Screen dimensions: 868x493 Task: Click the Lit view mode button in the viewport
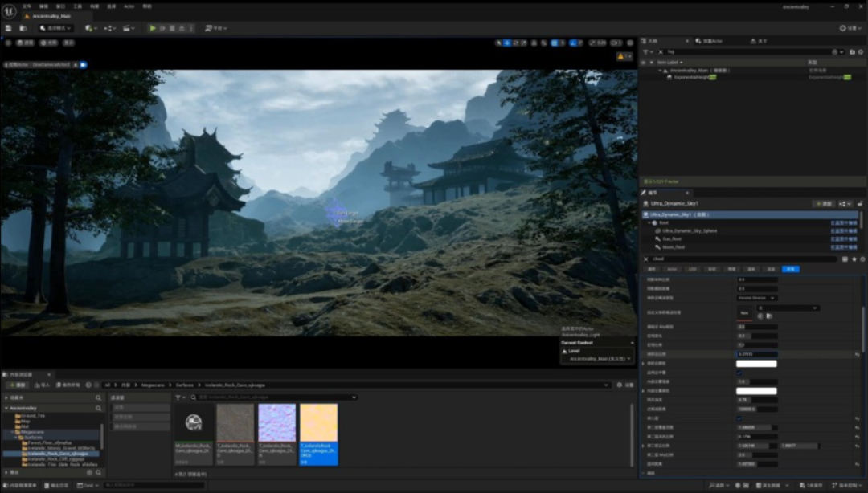[x=49, y=43]
